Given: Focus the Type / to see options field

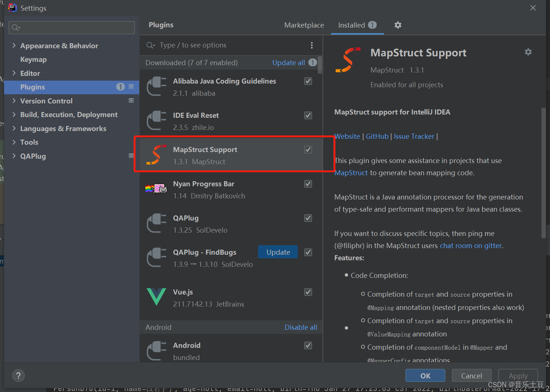Looking at the screenshot, I should click(232, 45).
